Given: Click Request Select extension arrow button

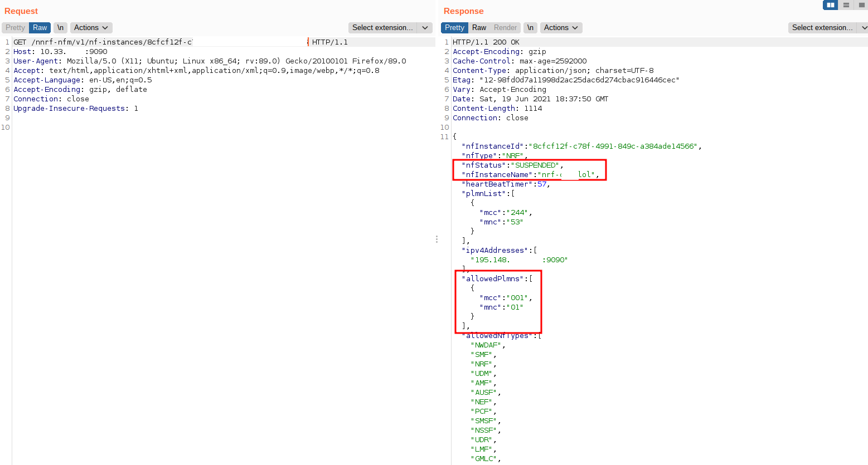Looking at the screenshot, I should coord(425,27).
